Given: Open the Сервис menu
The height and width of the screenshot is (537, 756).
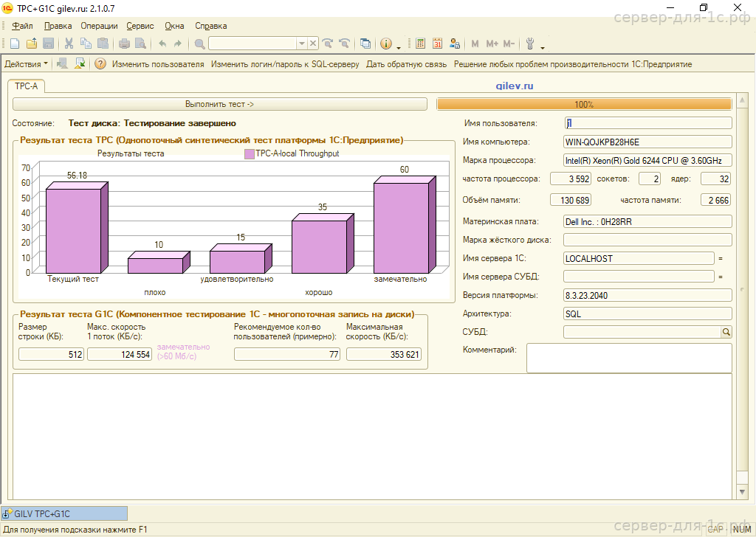Looking at the screenshot, I should pyautogui.click(x=140, y=26).
